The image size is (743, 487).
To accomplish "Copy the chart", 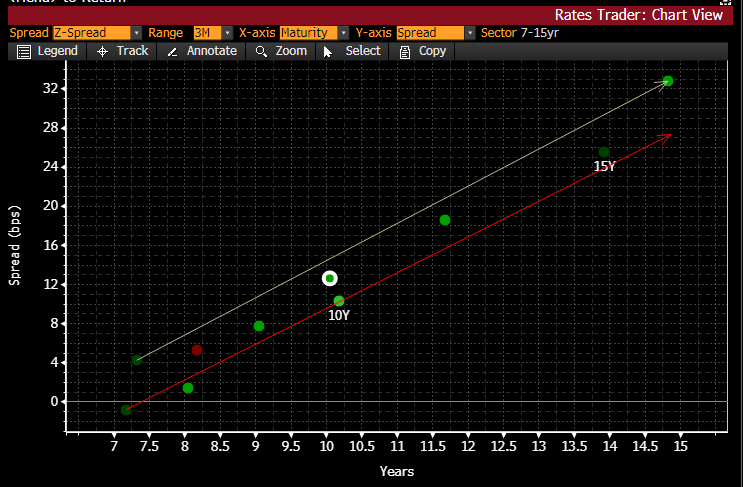I will [x=422, y=51].
